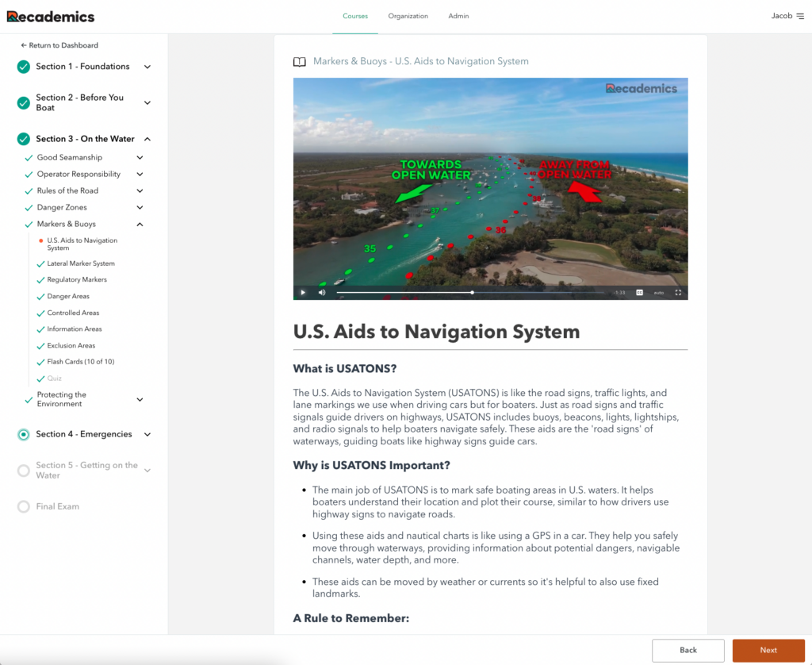Switch to the Organization tab
The image size is (812, 665).
click(408, 16)
